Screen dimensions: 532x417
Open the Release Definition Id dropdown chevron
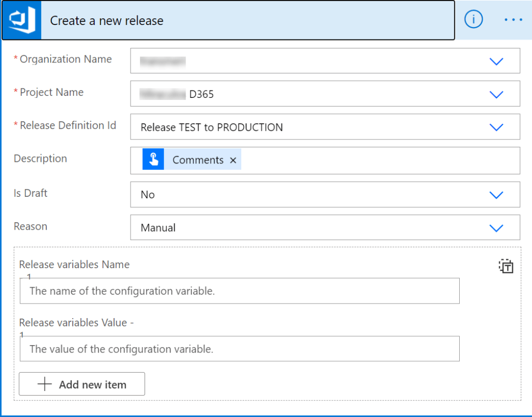496,127
